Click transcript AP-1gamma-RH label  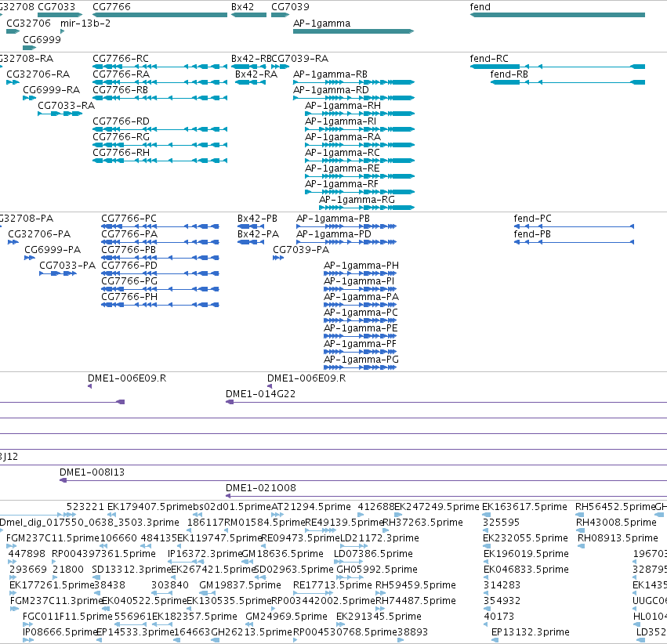(343, 106)
